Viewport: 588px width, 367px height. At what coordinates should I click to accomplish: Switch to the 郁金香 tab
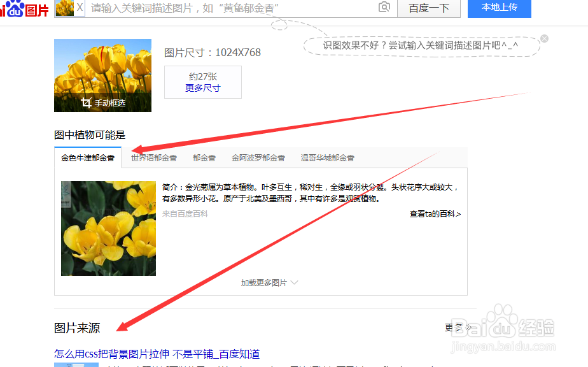pos(204,157)
